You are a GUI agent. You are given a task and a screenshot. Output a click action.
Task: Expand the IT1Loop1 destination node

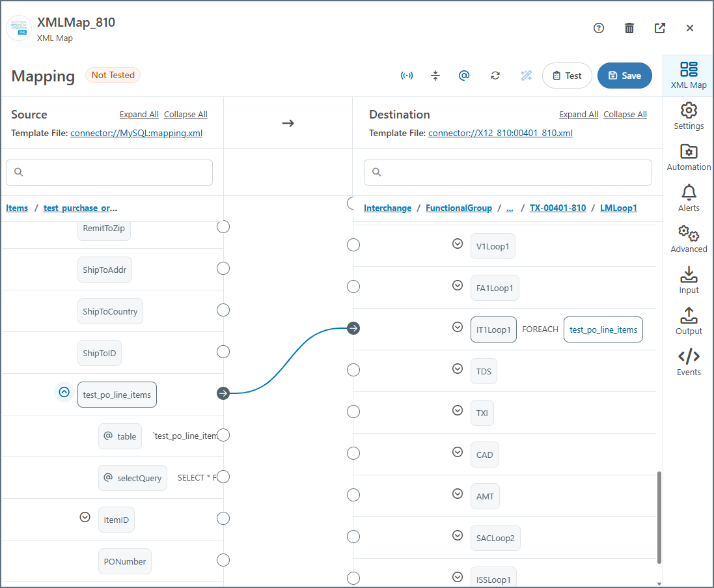tap(458, 327)
